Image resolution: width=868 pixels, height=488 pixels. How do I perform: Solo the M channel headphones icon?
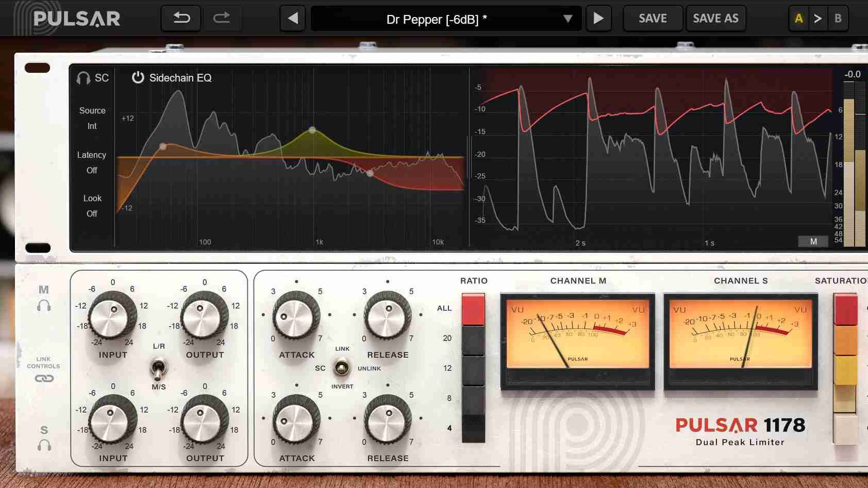click(44, 306)
